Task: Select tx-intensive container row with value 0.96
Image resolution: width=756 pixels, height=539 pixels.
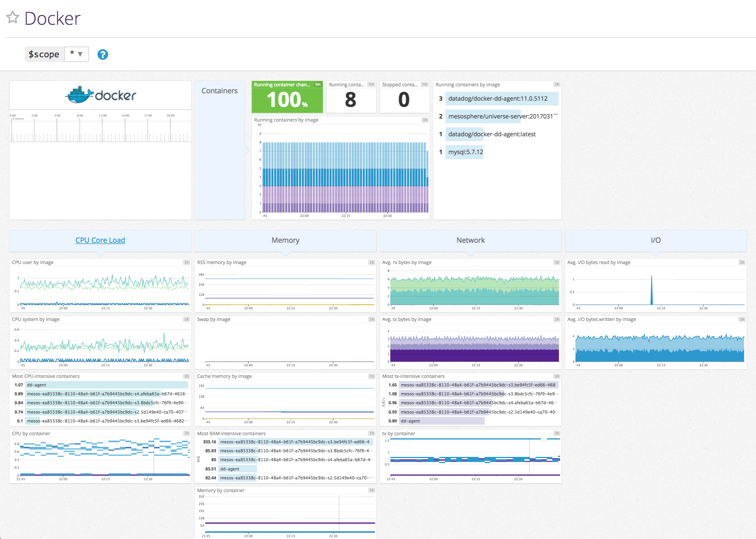Action: 473,403
